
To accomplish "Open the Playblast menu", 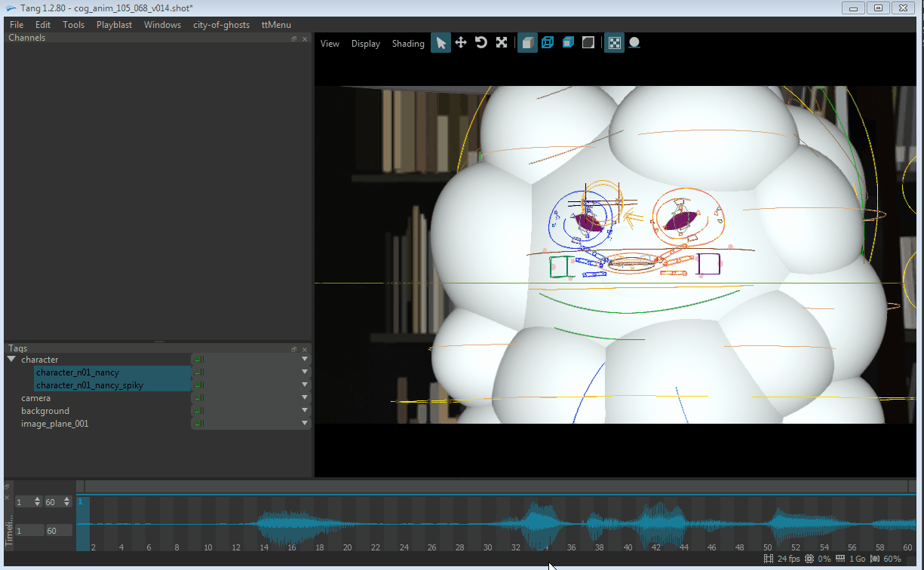I will click(114, 25).
